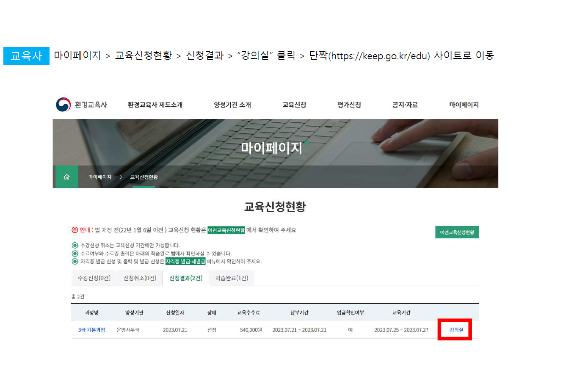Open 평가신청 menu

click(x=349, y=105)
